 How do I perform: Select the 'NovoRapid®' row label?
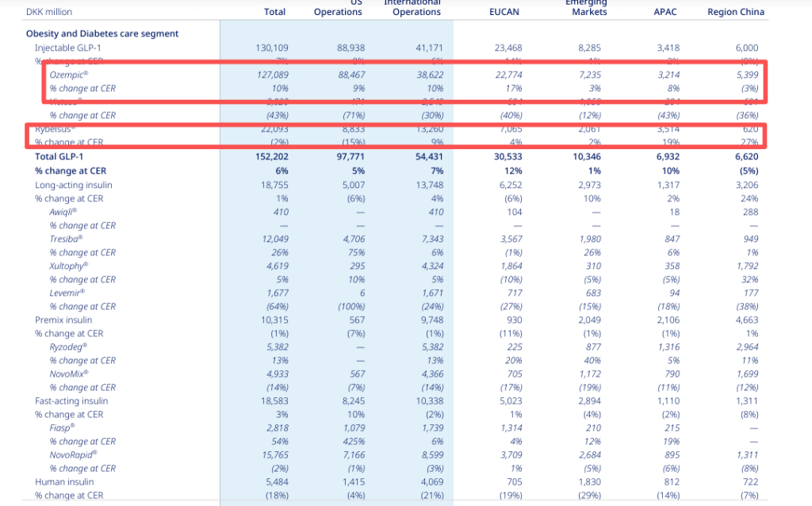point(73,454)
